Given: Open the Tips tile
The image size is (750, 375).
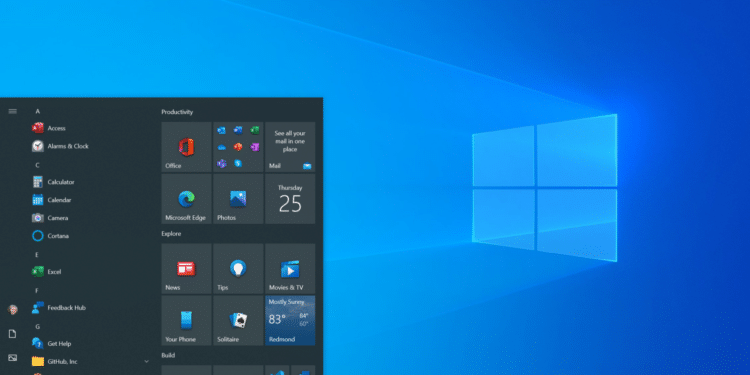Looking at the screenshot, I should [x=238, y=268].
